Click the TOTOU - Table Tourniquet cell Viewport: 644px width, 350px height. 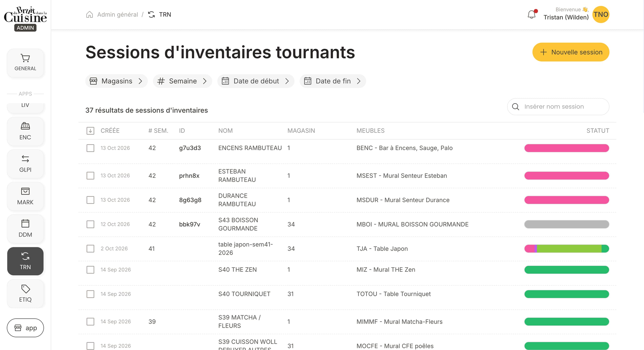394,294
